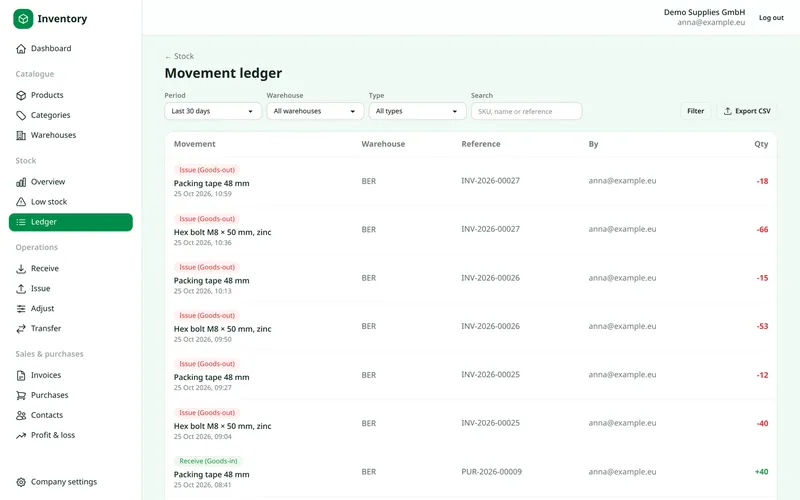Click the Issue (Goods-out) badge dated 10:36
This screenshot has height=500, width=800.
pyautogui.click(x=207, y=219)
